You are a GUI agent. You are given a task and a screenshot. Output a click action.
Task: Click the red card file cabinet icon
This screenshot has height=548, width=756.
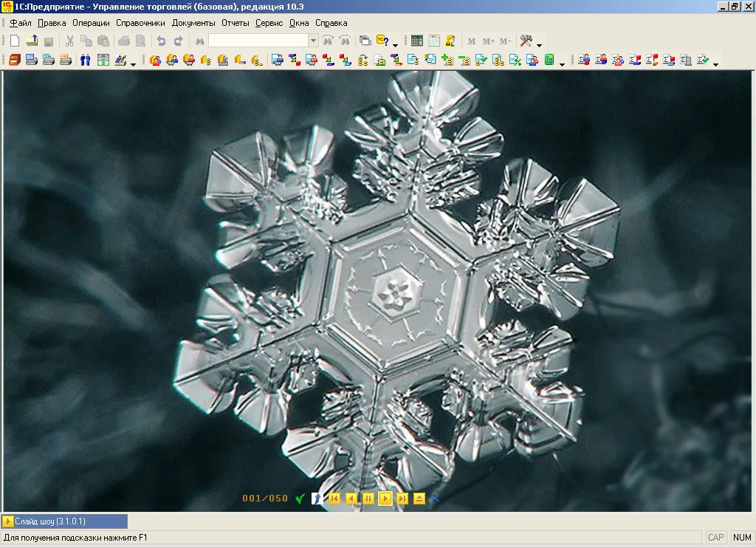tap(15, 60)
